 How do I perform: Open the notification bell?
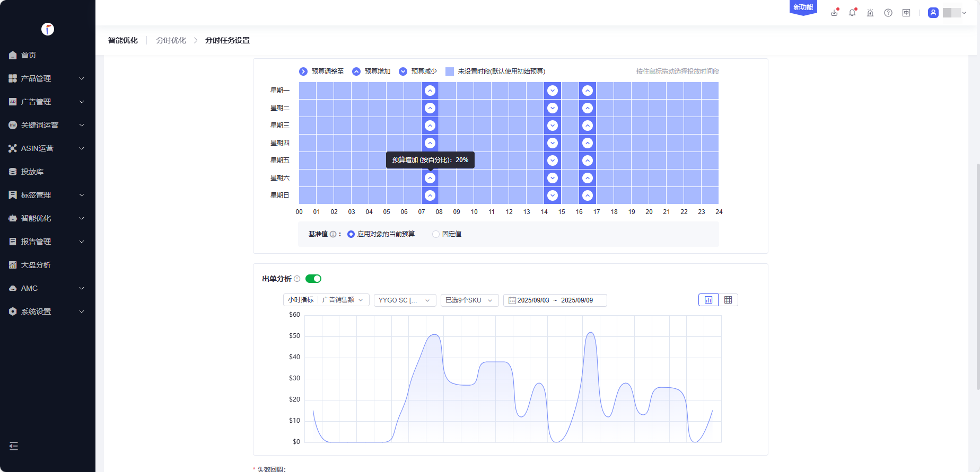coord(852,13)
